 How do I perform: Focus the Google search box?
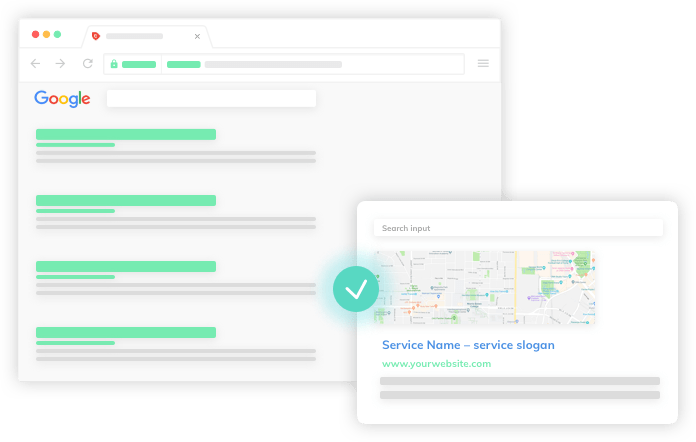tap(211, 98)
